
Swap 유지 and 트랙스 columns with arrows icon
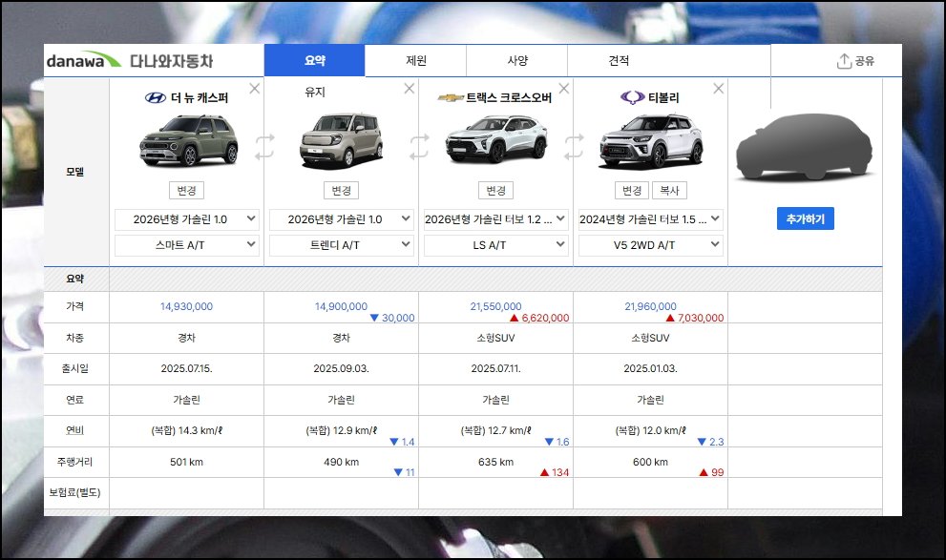click(x=419, y=147)
